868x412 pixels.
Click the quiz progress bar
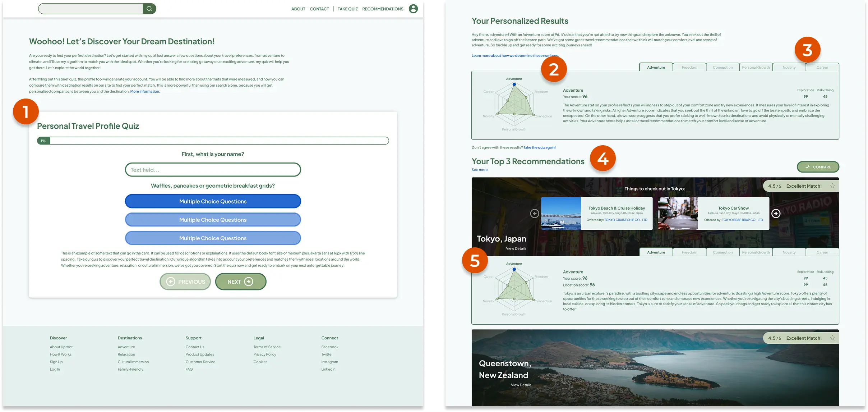click(x=213, y=141)
